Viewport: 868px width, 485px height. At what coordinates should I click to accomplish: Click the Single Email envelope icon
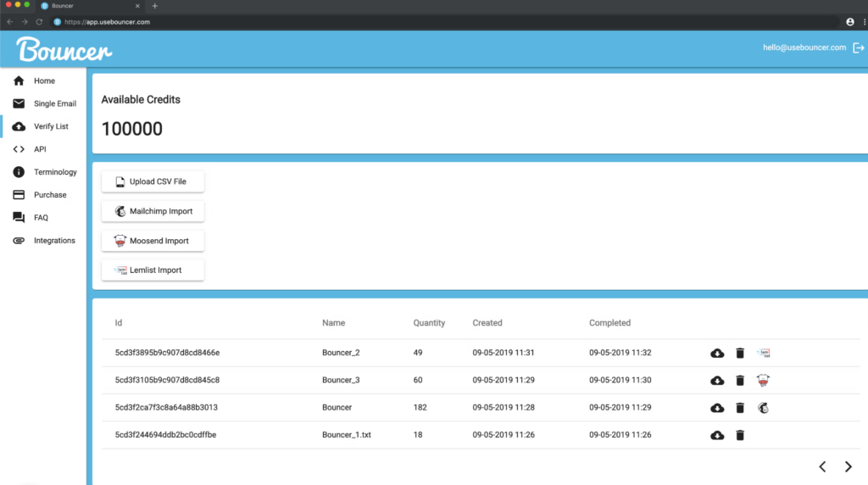tap(19, 103)
